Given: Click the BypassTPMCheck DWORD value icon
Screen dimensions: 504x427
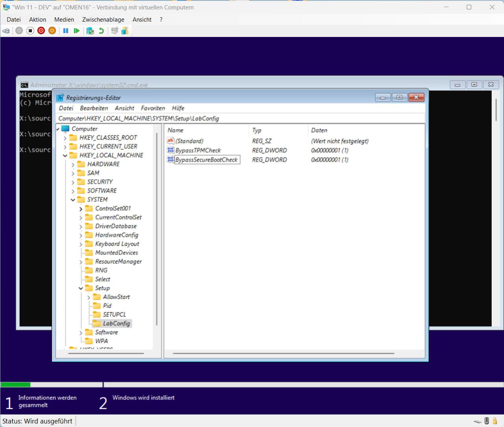Looking at the screenshot, I should pos(170,150).
